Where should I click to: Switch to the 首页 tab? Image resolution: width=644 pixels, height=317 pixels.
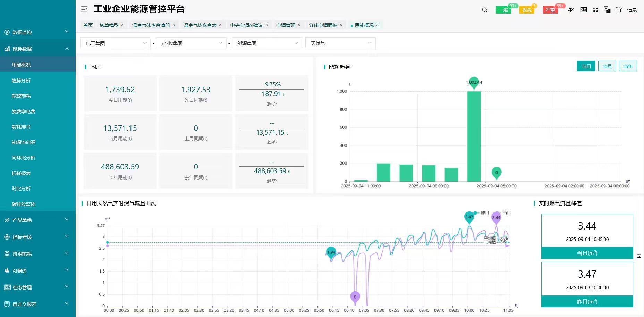tap(87, 25)
